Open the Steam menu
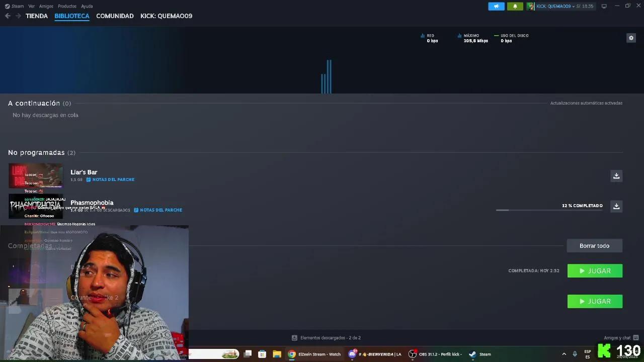 pos(15,6)
